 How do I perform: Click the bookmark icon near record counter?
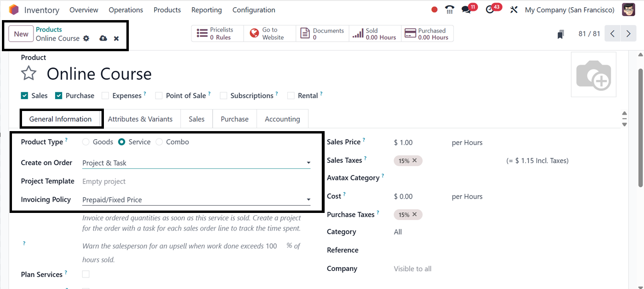561,34
